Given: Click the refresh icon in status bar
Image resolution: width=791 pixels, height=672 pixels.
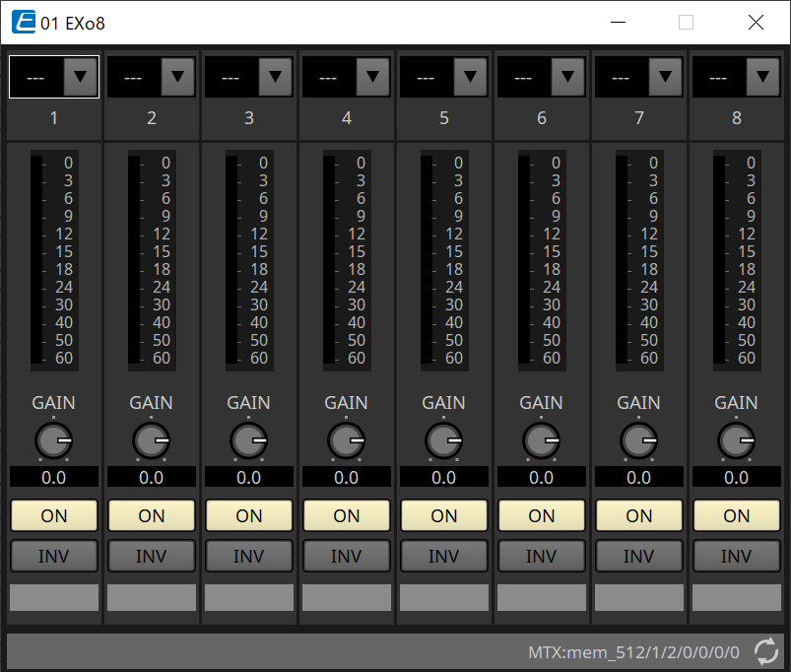Looking at the screenshot, I should pyautogui.click(x=765, y=650).
